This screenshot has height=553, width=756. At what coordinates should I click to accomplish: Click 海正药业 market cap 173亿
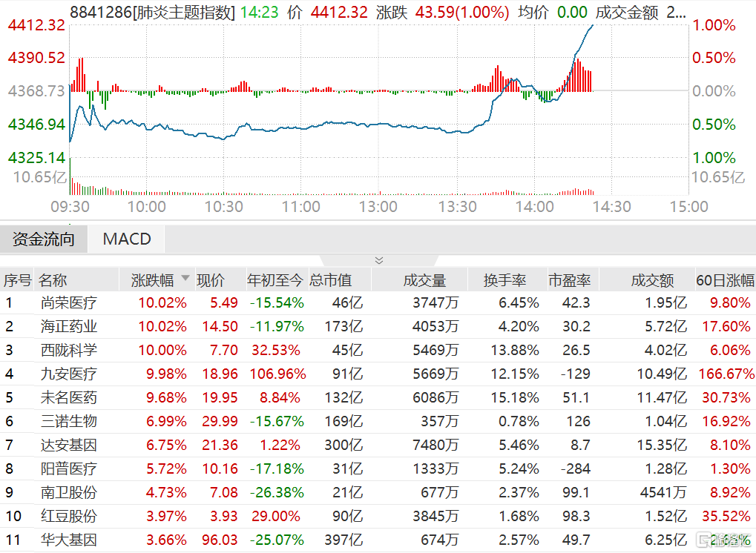pos(344,327)
